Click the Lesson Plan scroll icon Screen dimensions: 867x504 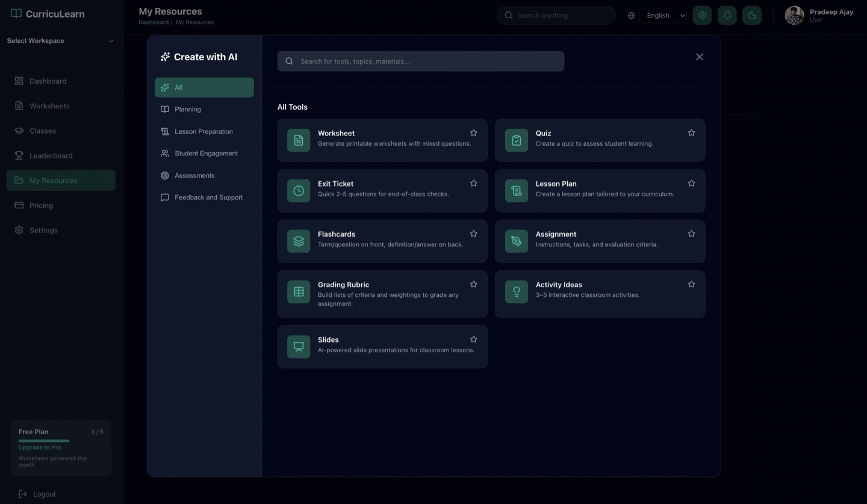tap(517, 191)
